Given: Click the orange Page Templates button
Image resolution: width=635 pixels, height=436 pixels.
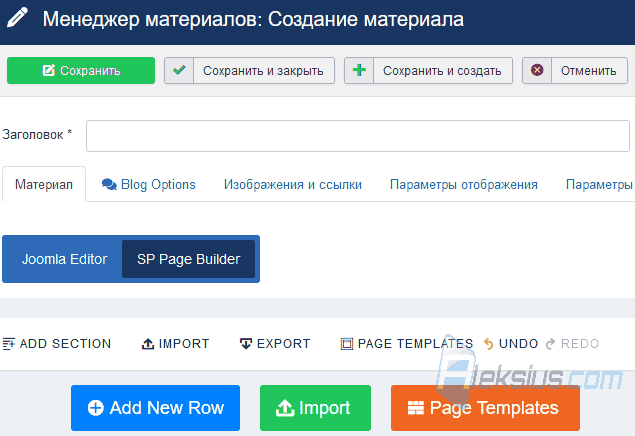Looking at the screenshot, I should click(x=485, y=408).
